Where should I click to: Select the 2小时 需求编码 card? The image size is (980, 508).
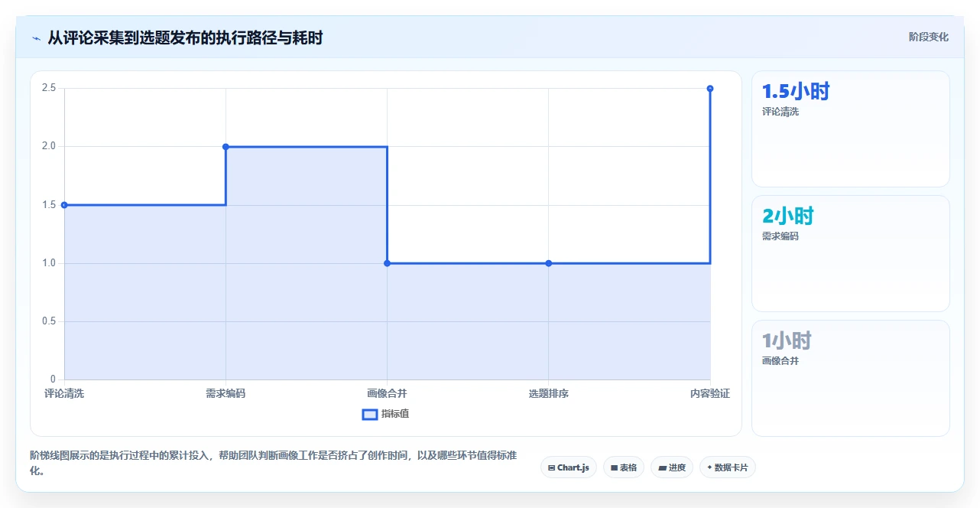(851, 254)
